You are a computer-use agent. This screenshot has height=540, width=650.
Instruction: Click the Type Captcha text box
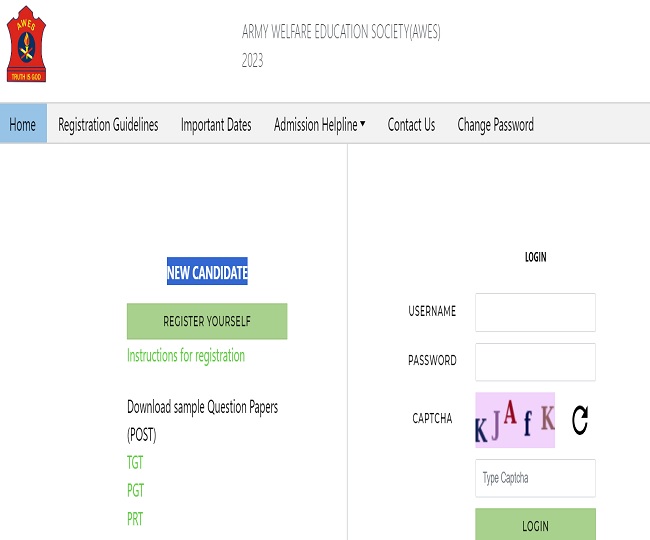[535, 478]
